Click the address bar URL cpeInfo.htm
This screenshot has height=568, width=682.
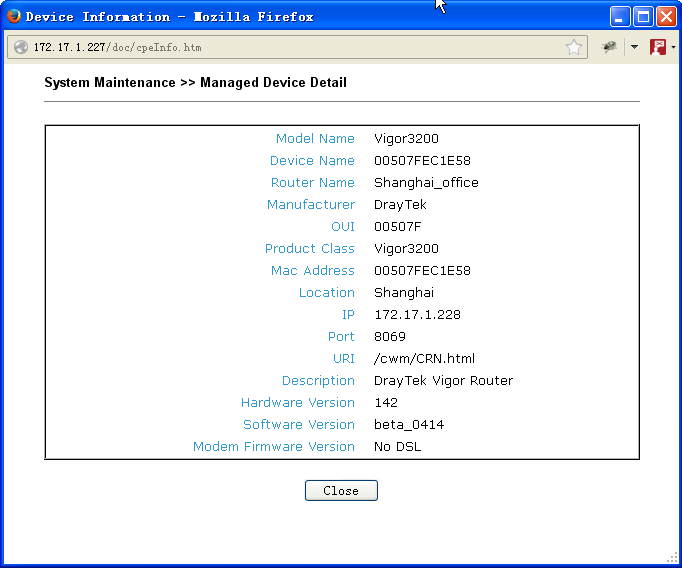(x=117, y=47)
